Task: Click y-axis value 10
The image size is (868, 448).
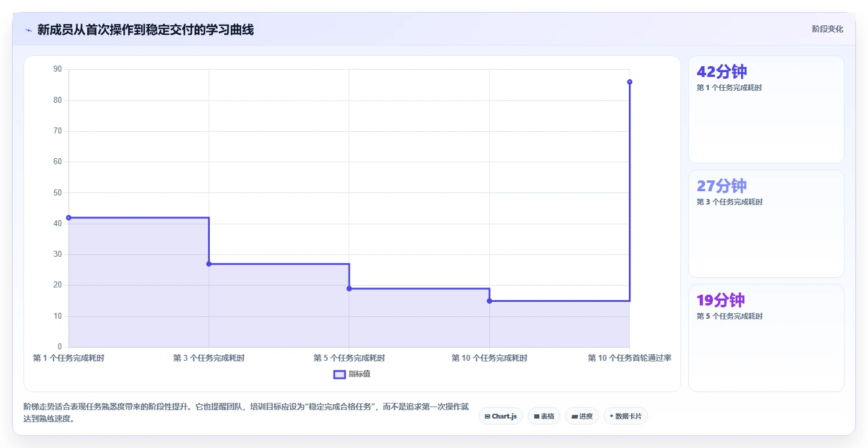Action: click(58, 316)
